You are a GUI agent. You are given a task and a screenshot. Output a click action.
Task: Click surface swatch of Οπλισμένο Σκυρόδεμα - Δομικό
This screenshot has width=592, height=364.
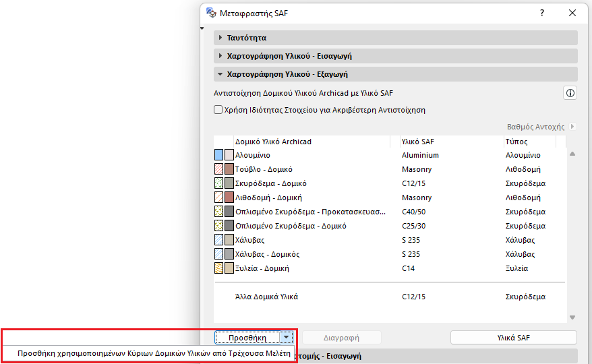pyautogui.click(x=229, y=226)
